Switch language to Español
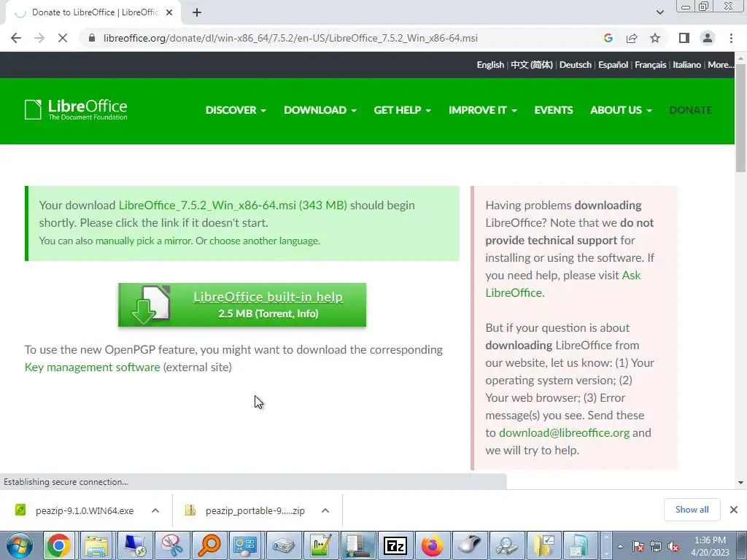This screenshot has width=747, height=560. pos(613,65)
